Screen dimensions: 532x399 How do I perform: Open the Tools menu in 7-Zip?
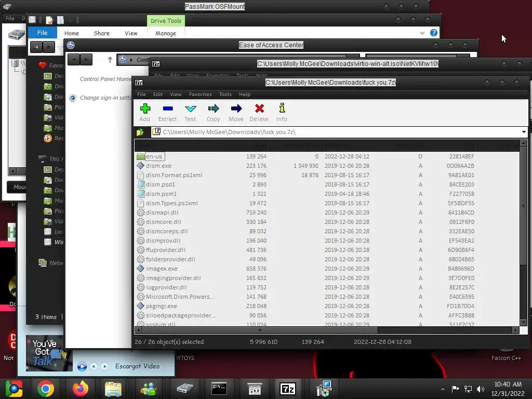[225, 95]
